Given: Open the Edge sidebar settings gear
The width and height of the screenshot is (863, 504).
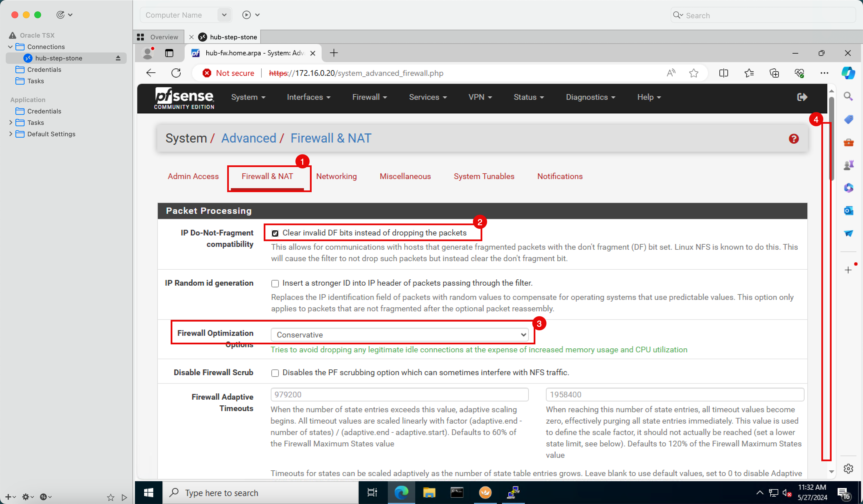Looking at the screenshot, I should [848, 468].
